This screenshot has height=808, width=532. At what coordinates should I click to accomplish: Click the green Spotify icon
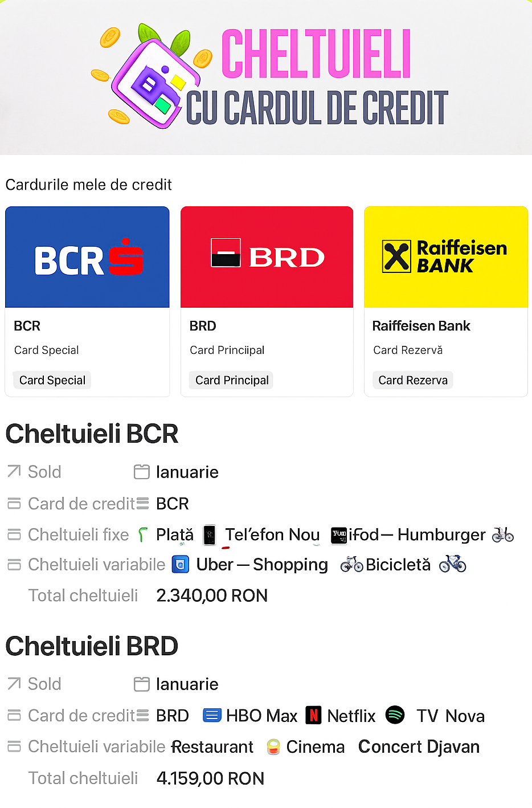[395, 715]
